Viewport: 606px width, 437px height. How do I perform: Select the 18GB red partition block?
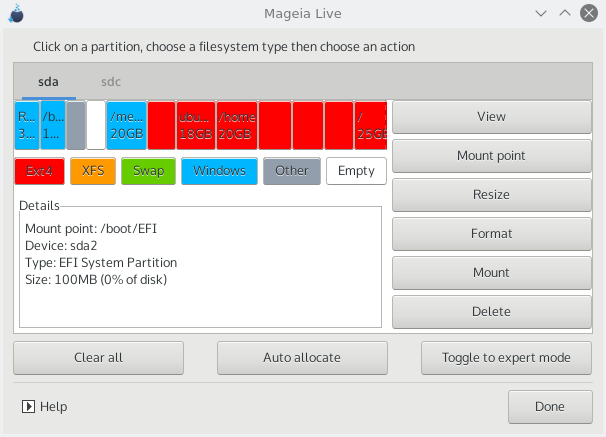tap(196, 125)
